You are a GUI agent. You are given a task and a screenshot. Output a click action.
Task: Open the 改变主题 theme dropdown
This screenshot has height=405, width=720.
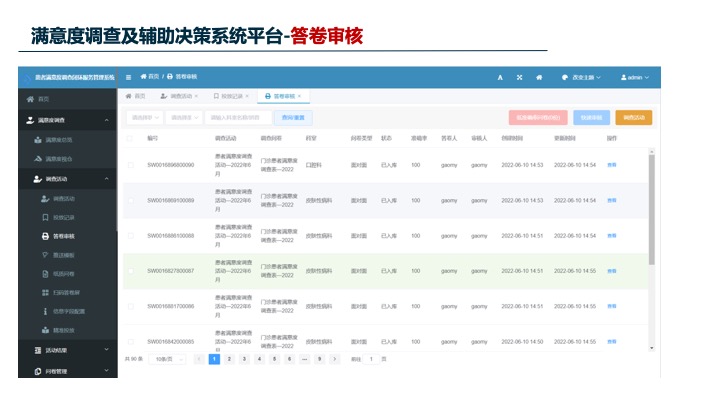(582, 78)
